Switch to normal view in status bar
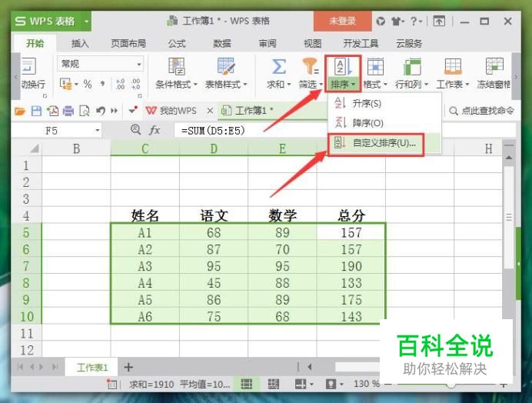Viewport: 532px width, 403px height. [x=247, y=384]
